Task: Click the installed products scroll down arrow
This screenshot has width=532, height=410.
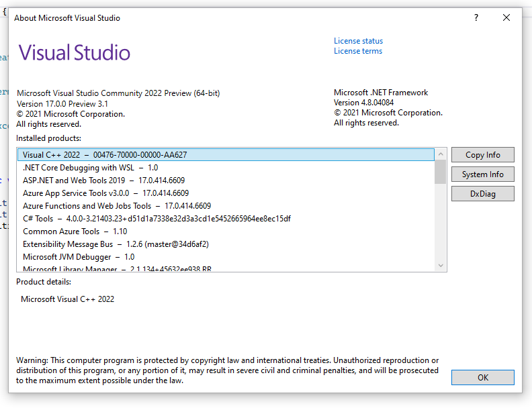Action: tap(441, 265)
